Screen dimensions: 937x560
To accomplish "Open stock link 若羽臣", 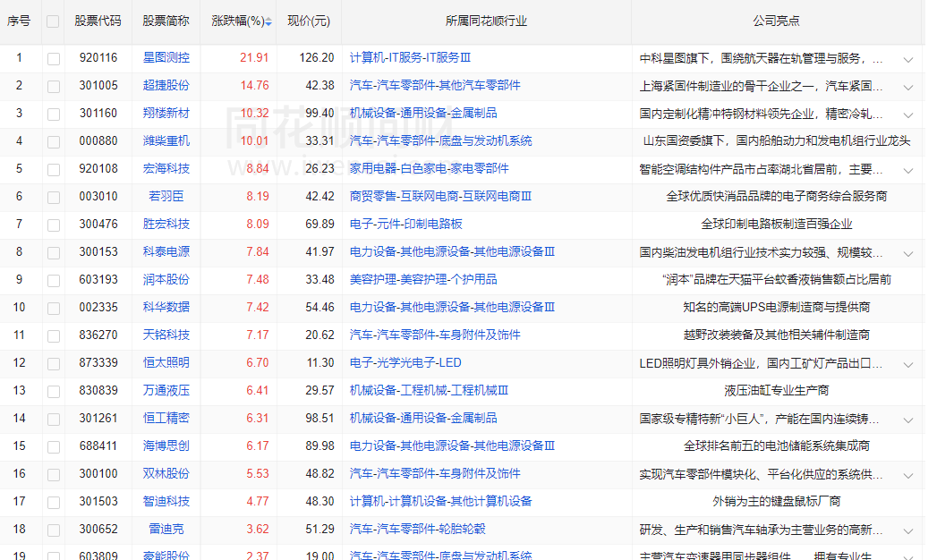I will click(166, 197).
